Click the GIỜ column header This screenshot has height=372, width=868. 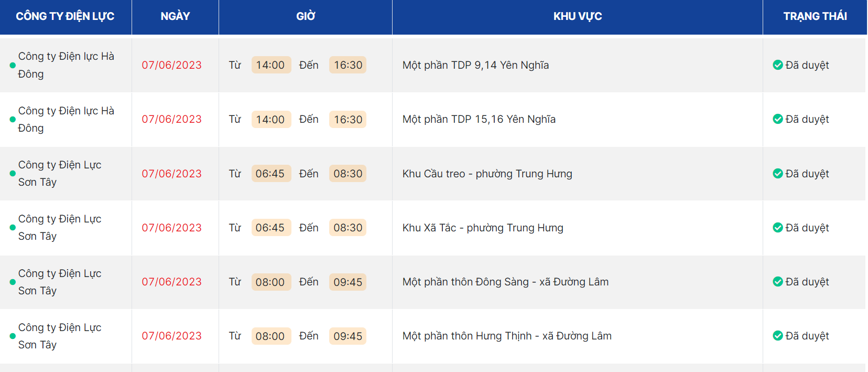coord(306,16)
